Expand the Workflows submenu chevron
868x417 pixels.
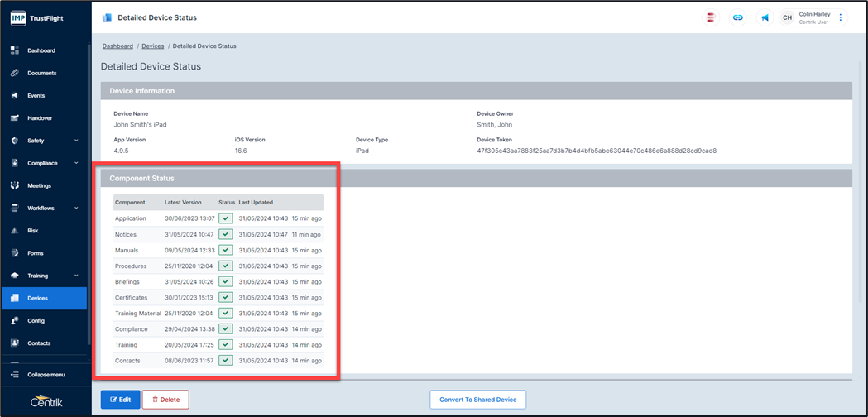76,208
